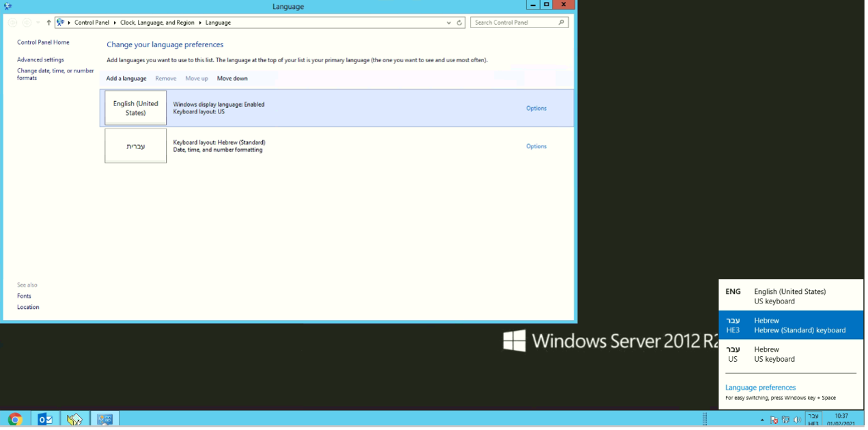868x430 pixels.
Task: Select the English (United States) language tile
Action: click(x=135, y=108)
